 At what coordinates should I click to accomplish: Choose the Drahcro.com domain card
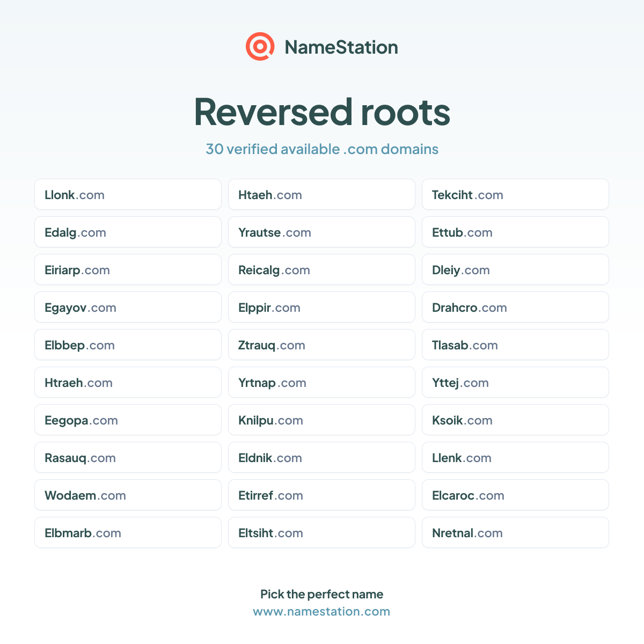click(515, 307)
